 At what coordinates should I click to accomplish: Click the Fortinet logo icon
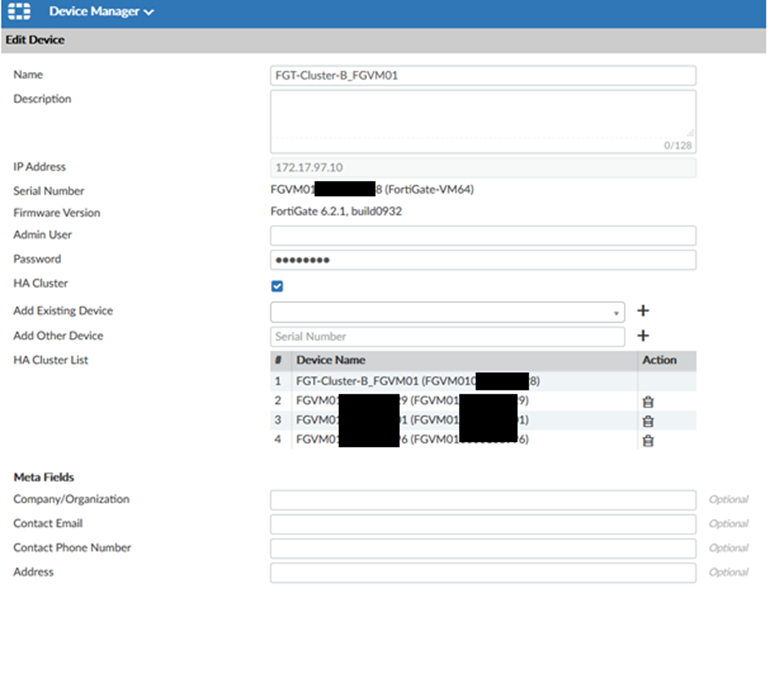point(21,12)
